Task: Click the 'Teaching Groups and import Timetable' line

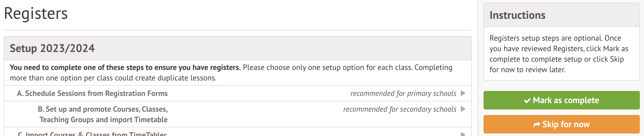Action: click(x=103, y=120)
